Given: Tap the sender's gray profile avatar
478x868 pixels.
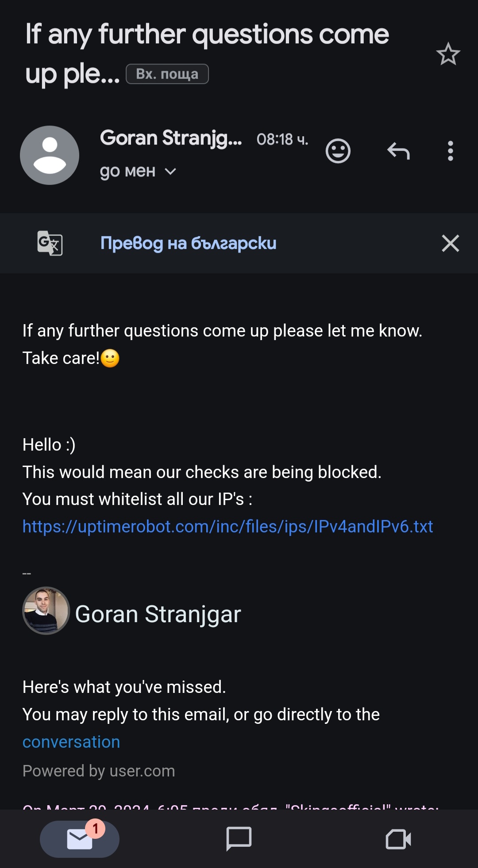Looking at the screenshot, I should (50, 155).
